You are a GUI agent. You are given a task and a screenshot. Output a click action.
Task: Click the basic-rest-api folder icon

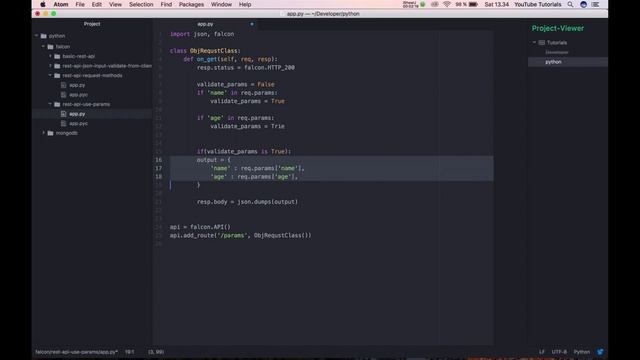point(57,56)
